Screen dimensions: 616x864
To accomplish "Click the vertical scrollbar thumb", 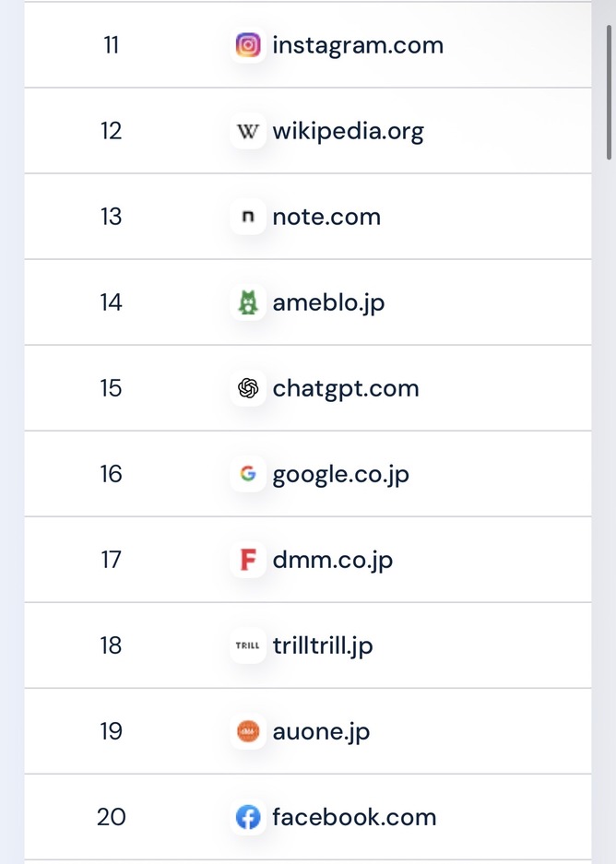I will 608,92.
